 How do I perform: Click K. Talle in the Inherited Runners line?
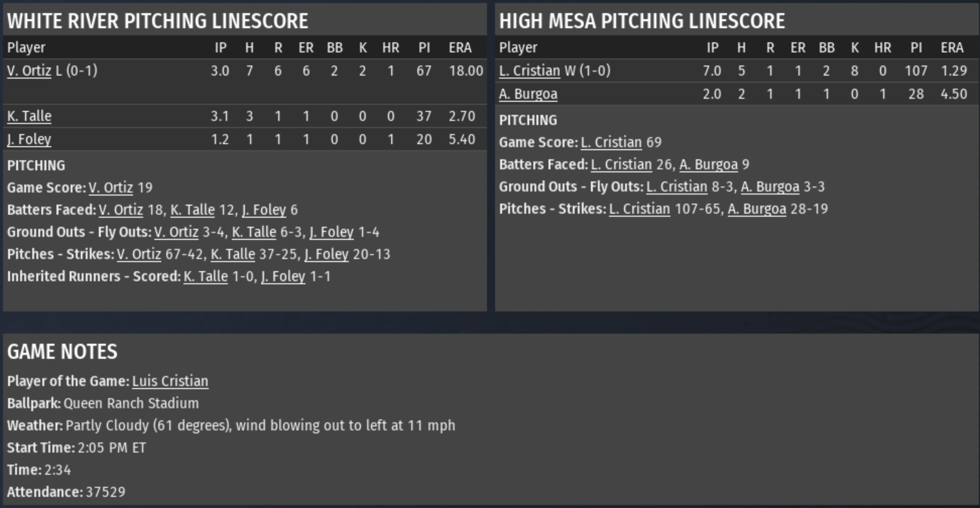pyautogui.click(x=206, y=276)
